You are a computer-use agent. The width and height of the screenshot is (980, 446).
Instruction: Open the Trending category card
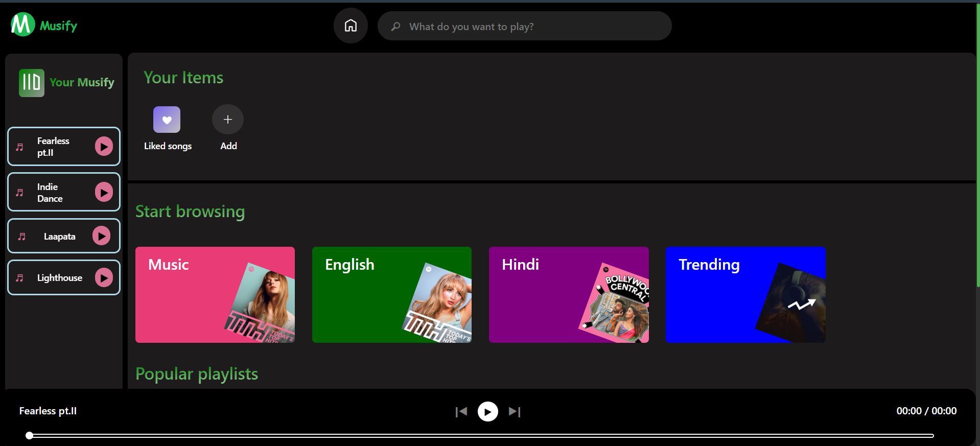[x=745, y=295]
